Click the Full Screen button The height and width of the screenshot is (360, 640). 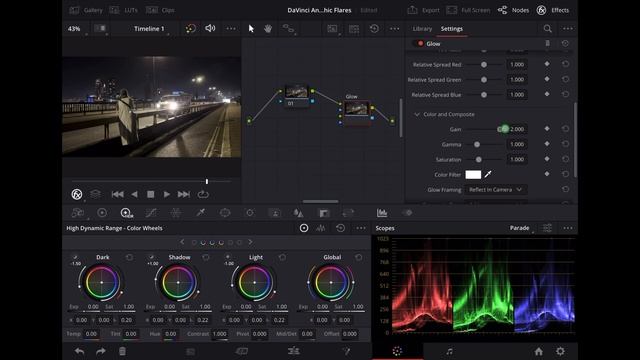pos(468,10)
